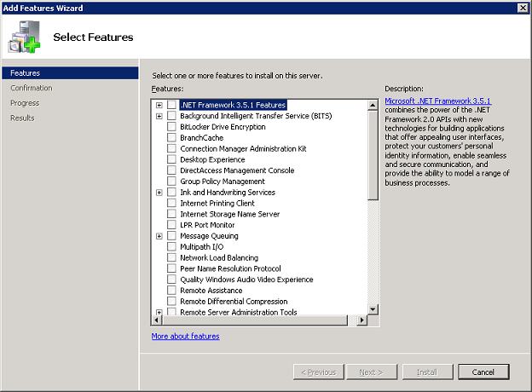Expand Remote Server Administration Tools node

[x=159, y=312]
